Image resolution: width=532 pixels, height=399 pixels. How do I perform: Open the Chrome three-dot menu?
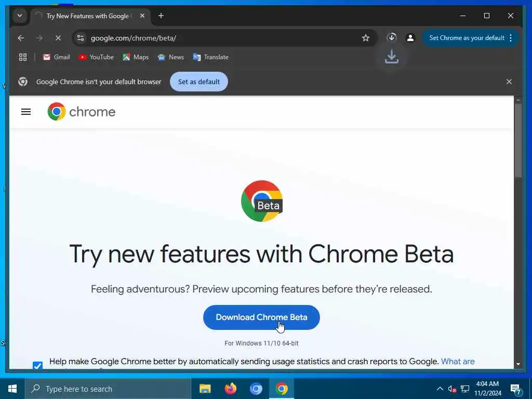(x=511, y=38)
